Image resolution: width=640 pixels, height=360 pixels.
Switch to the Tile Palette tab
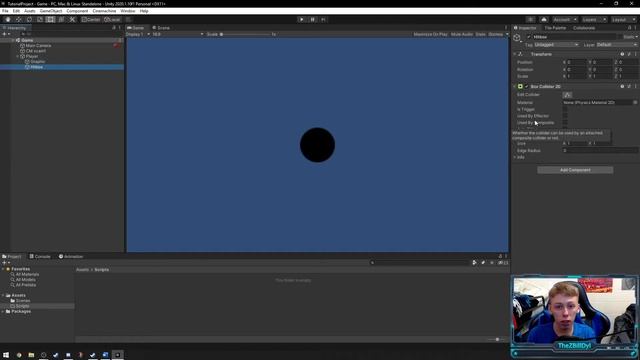(555, 28)
